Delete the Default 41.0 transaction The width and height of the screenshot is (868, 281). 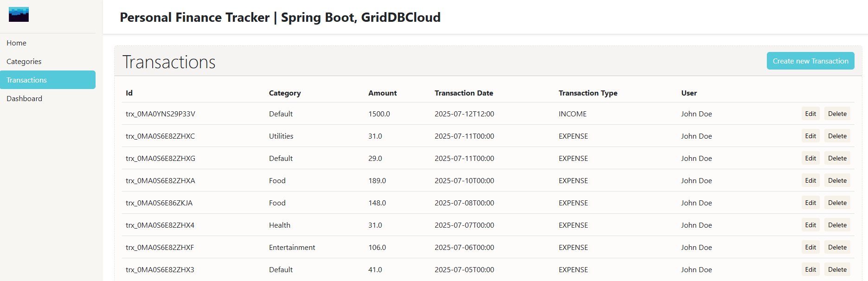pyautogui.click(x=837, y=269)
